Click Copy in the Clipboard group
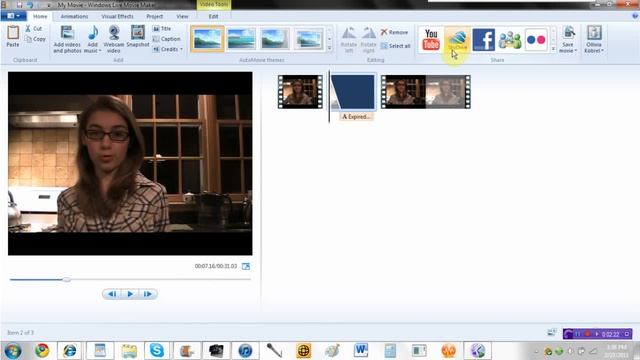640x360 pixels. [35, 39]
